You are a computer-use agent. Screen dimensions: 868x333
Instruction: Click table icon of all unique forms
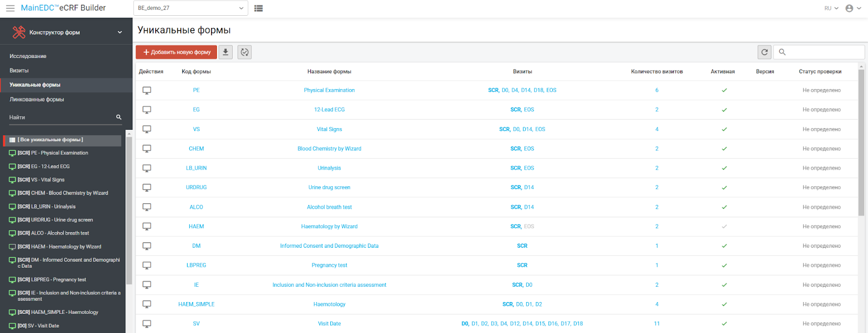point(12,140)
